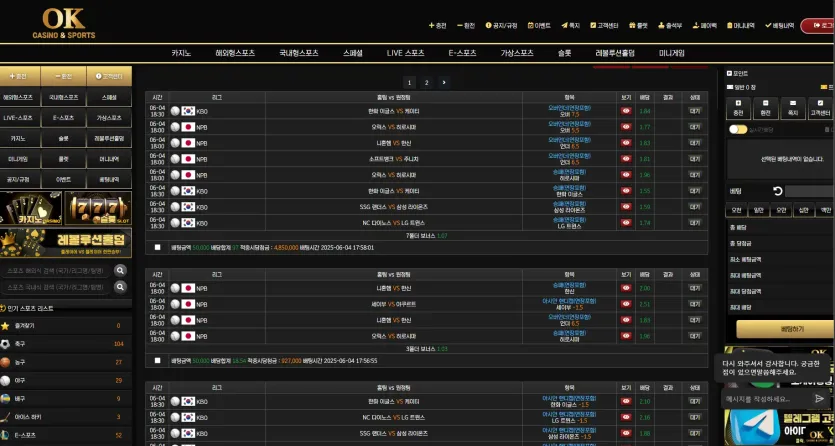Open the 이벤트 calendar link in top header
The height and width of the screenshot is (446, 835).
[539, 25]
